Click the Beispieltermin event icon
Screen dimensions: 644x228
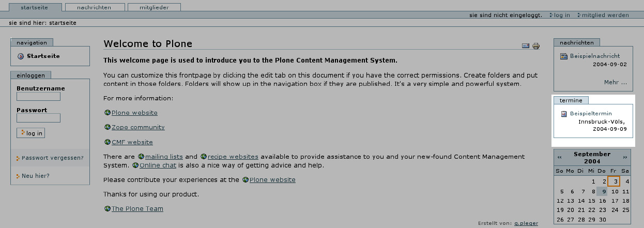point(564,113)
